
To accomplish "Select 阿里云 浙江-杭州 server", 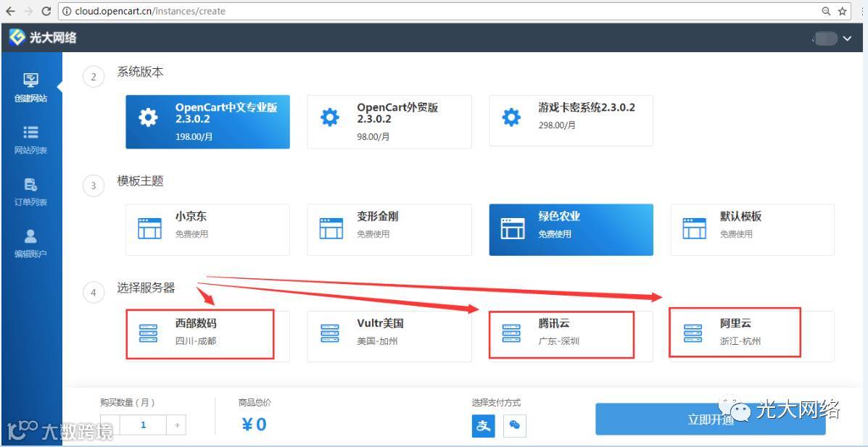I will tap(752, 336).
